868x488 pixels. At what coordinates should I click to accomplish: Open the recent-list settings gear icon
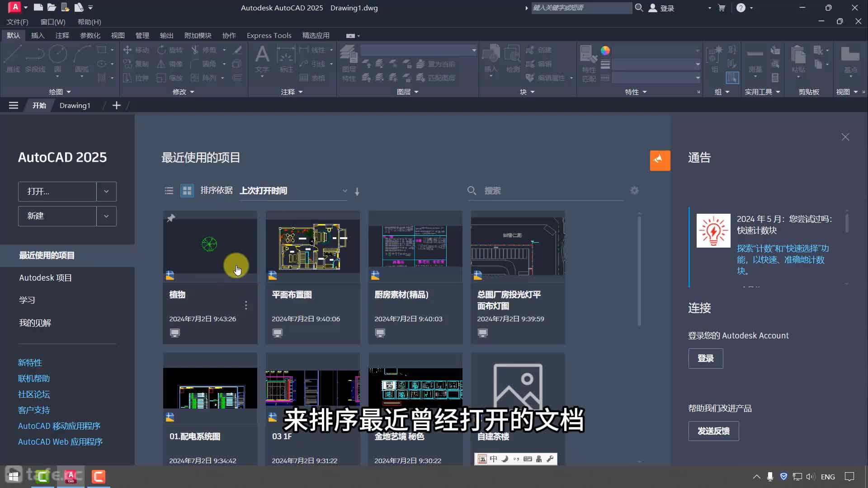tap(634, 191)
